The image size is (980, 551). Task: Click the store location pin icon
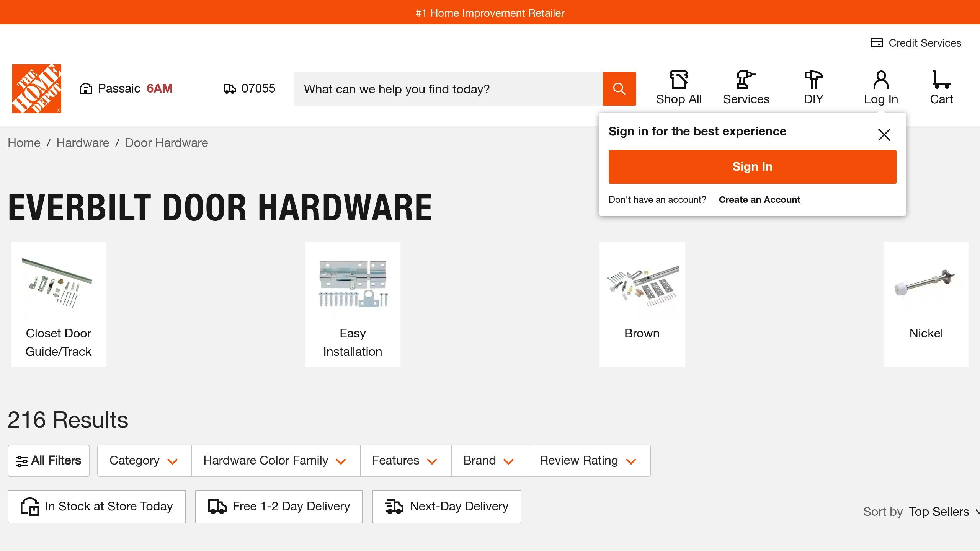click(x=85, y=88)
